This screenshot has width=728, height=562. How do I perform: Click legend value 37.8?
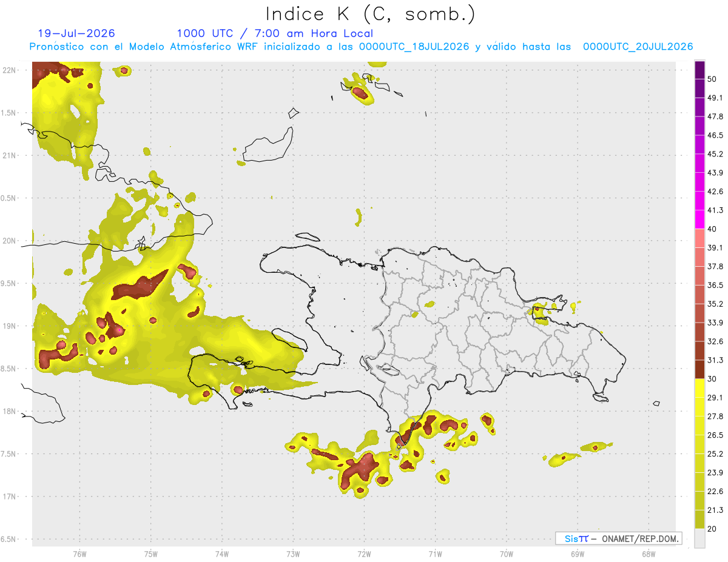715,267
